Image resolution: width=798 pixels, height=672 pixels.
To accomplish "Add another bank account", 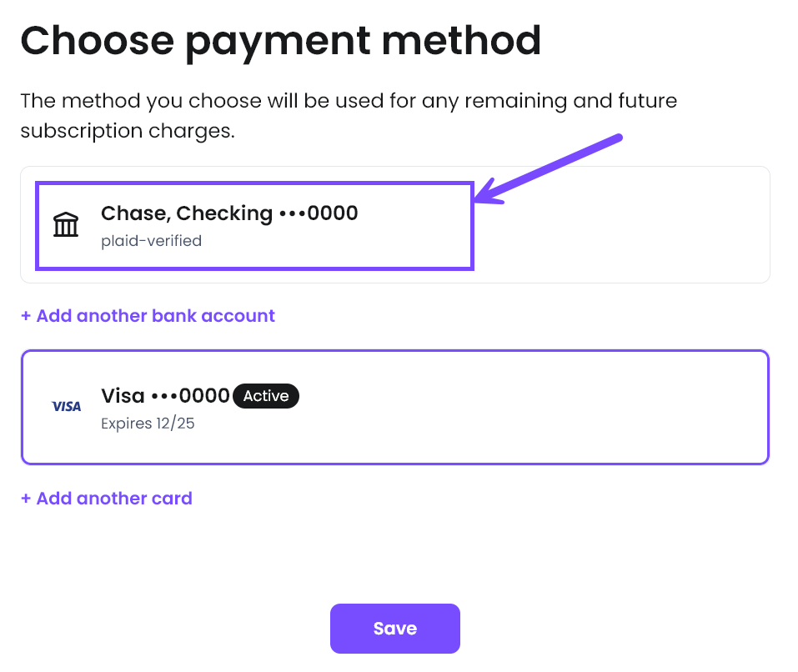I will (x=148, y=316).
